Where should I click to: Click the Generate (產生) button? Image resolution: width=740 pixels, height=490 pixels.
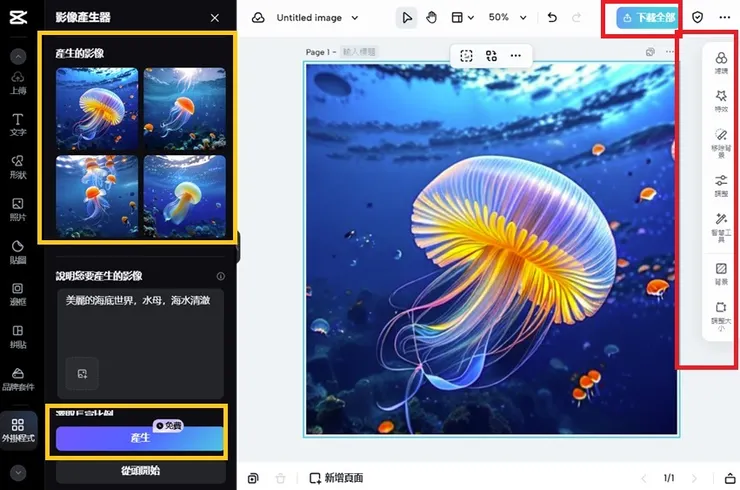point(140,439)
